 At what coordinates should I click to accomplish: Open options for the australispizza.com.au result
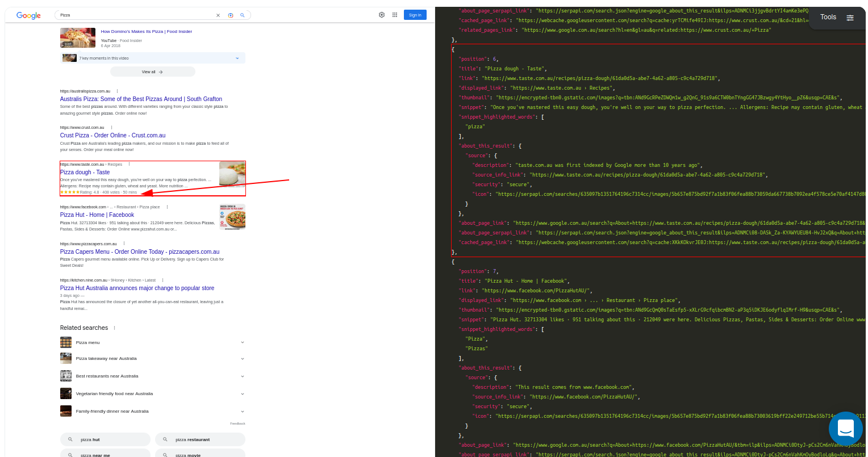point(116,91)
